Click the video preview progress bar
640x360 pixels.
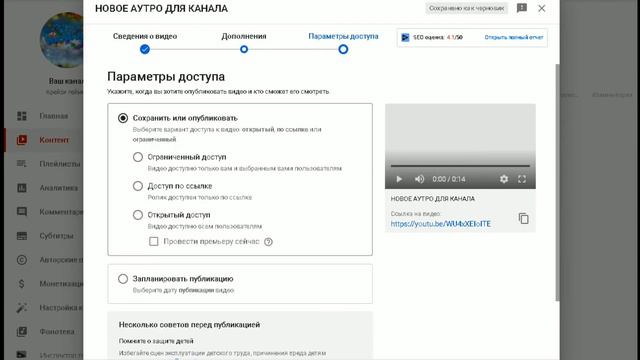click(460, 166)
